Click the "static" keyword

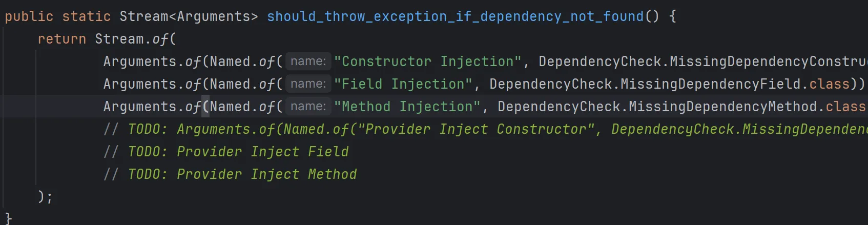pos(86,16)
